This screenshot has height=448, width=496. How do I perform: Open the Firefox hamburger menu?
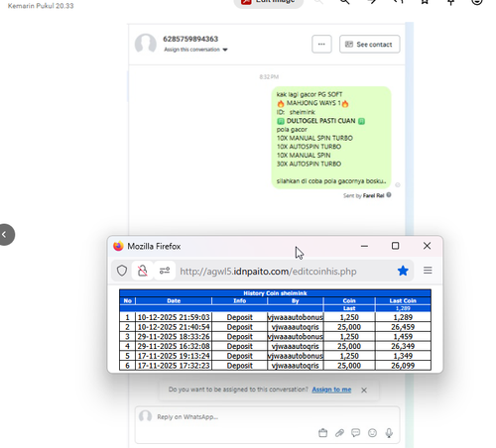click(428, 271)
